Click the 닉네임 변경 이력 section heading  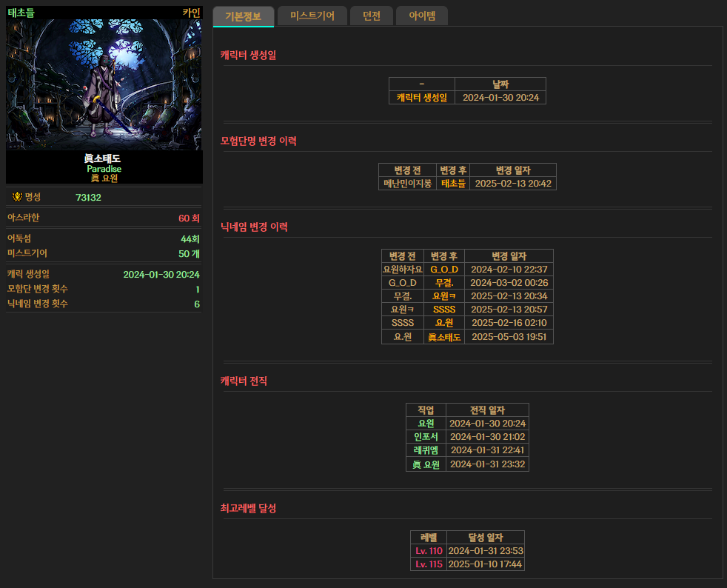(x=254, y=227)
